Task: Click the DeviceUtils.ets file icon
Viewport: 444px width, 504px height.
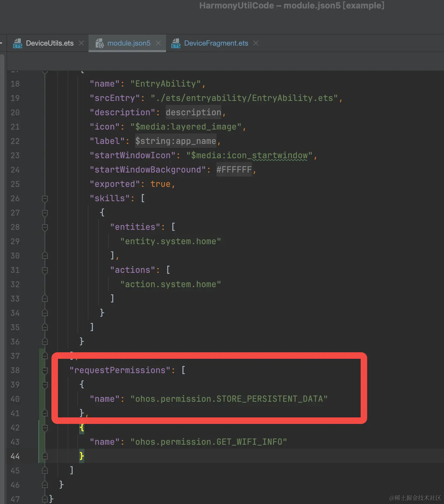Action: tap(18, 43)
